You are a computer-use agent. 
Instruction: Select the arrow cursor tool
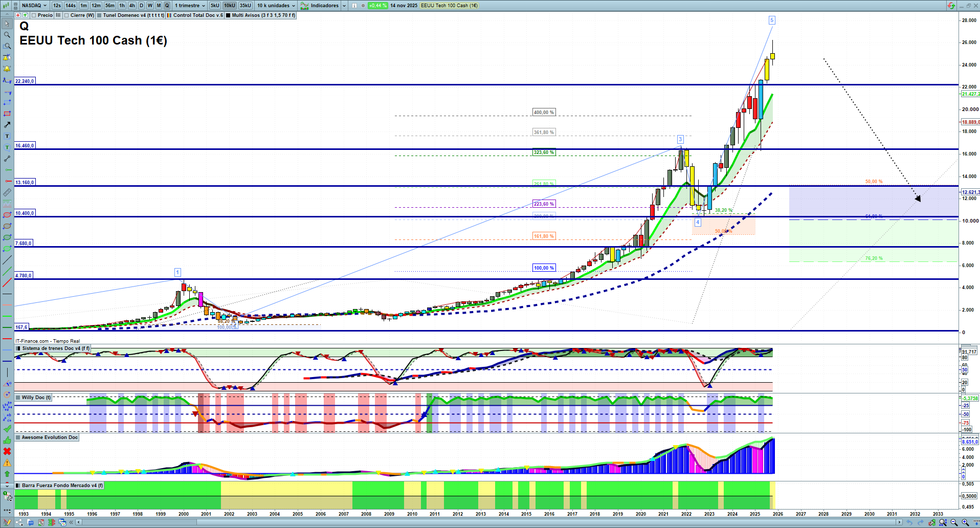(7, 24)
